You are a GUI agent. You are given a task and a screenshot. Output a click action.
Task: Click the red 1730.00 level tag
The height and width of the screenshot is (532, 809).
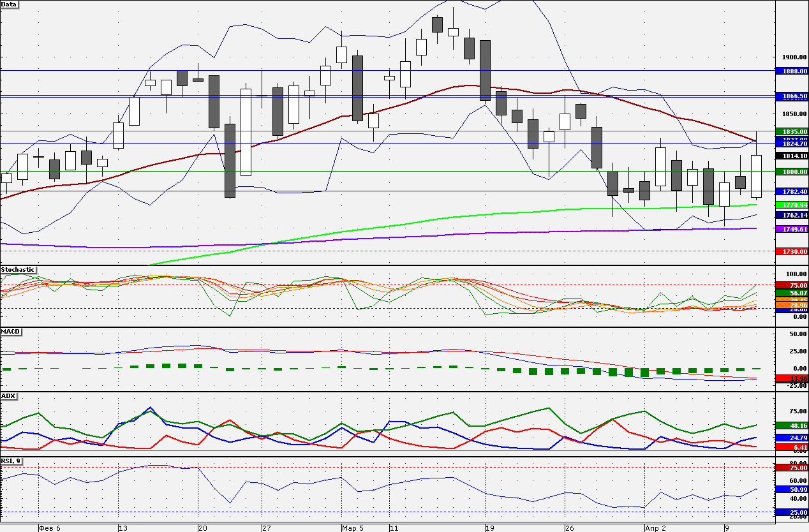tap(792, 252)
